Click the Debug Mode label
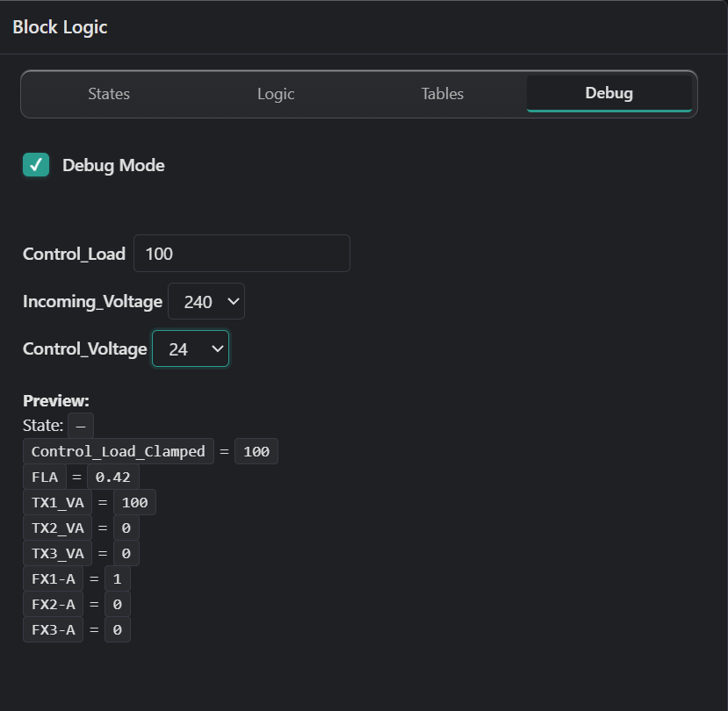The height and width of the screenshot is (711, 728). coord(113,165)
